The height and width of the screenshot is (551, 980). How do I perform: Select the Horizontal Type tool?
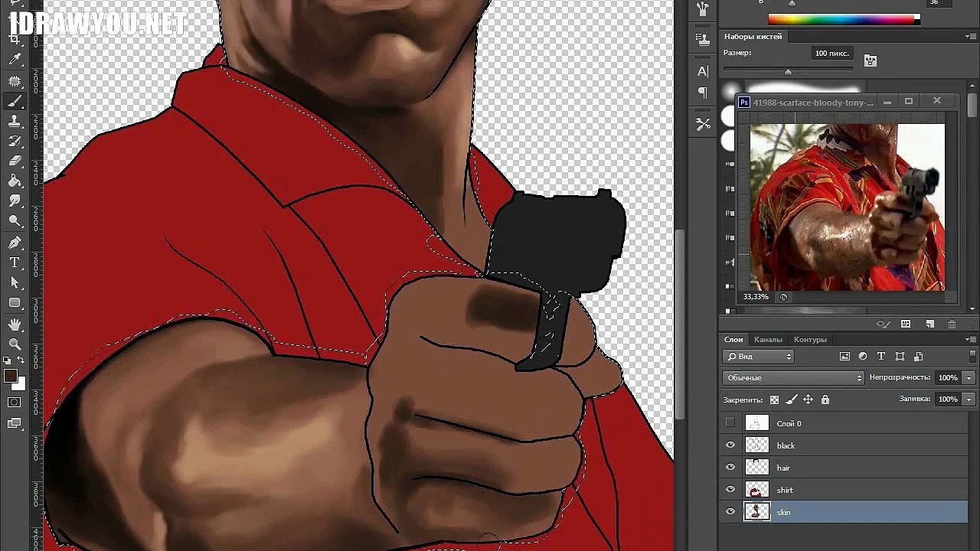coord(15,262)
